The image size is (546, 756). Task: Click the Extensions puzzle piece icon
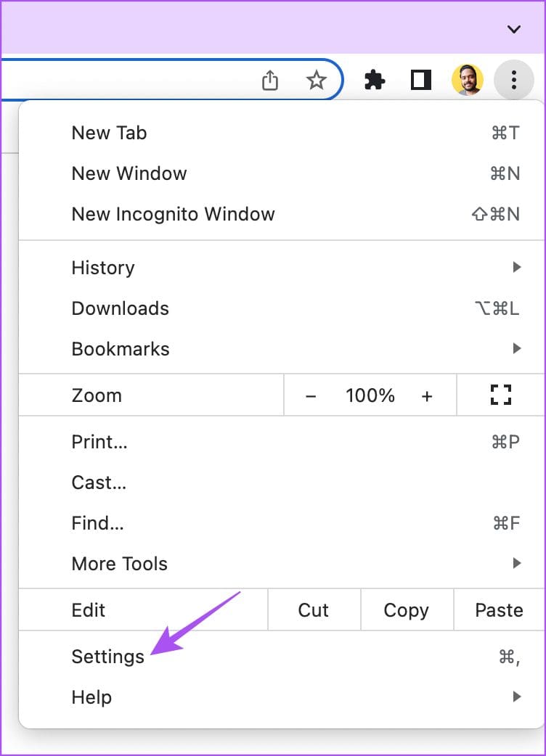point(375,80)
